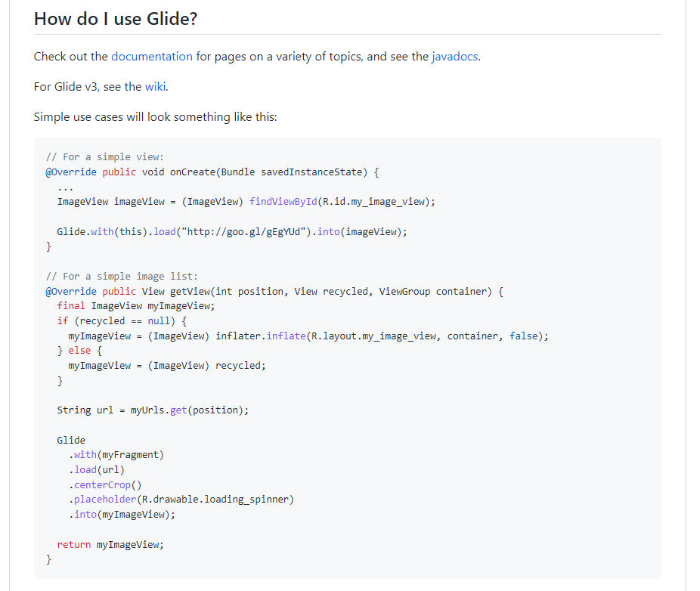The image size is (700, 591).
Task: Click 'myImageView = (ImageView) recycled;' line
Action: [167, 366]
